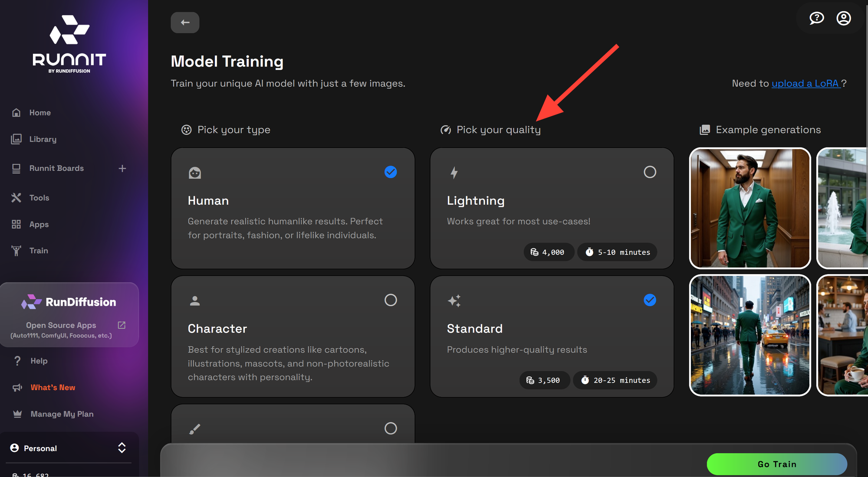The height and width of the screenshot is (477, 868).
Task: Open external link icon beside Open Source Apps
Action: (x=122, y=325)
